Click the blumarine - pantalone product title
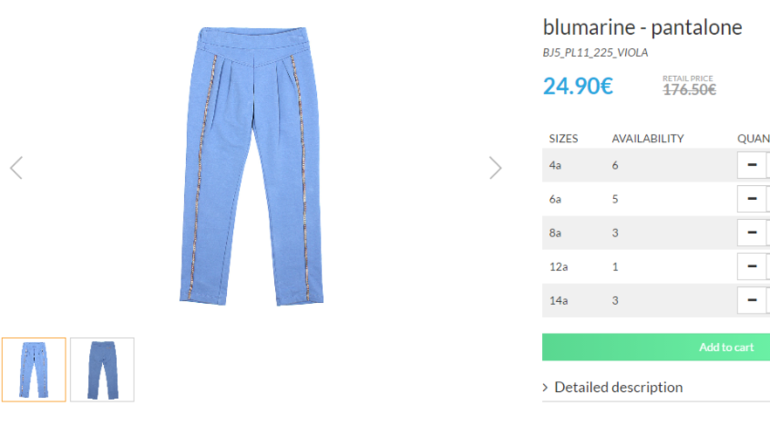The height and width of the screenshot is (426, 770). coord(642,27)
